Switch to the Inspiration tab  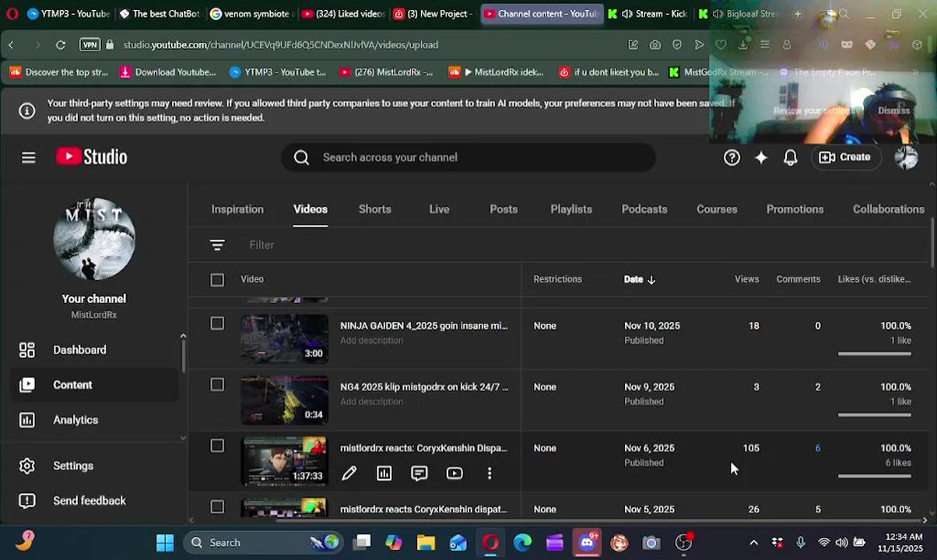click(x=237, y=209)
